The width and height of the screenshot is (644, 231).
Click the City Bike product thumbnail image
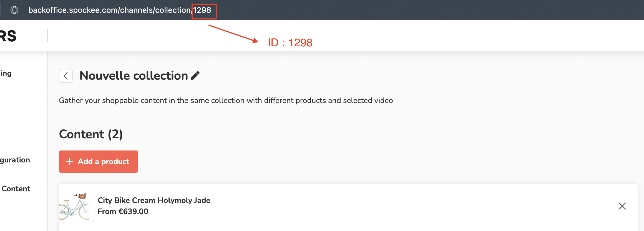[74, 206]
